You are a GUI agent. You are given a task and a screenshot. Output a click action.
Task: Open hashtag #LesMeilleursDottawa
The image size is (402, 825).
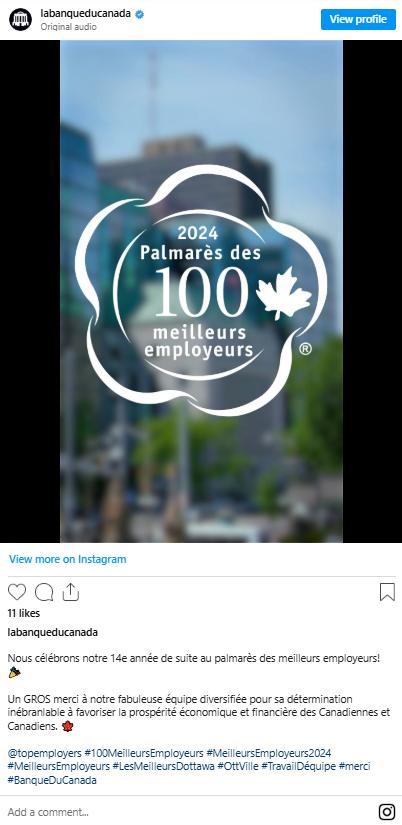[164, 767]
